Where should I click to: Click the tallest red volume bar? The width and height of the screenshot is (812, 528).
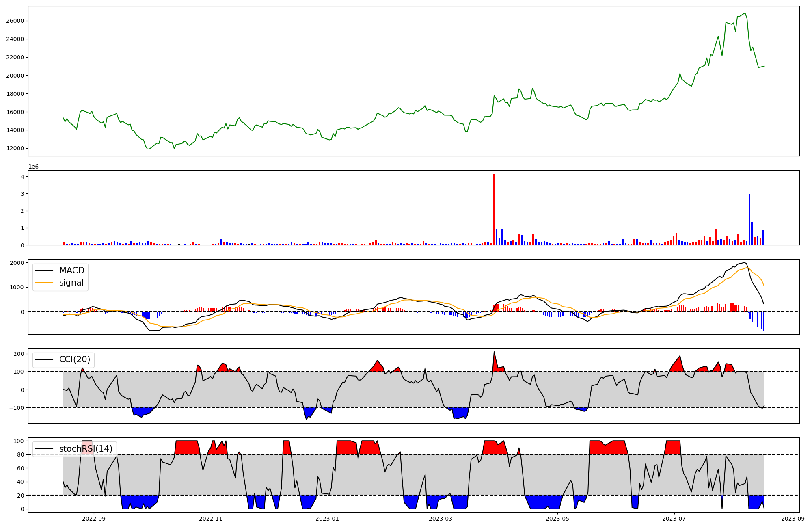[x=494, y=209]
